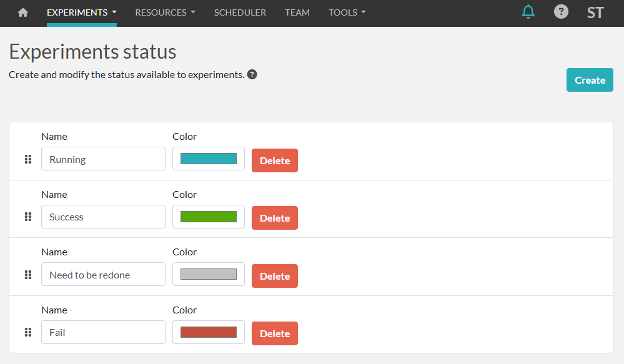Click the drag handle beside Success status

coord(27,217)
